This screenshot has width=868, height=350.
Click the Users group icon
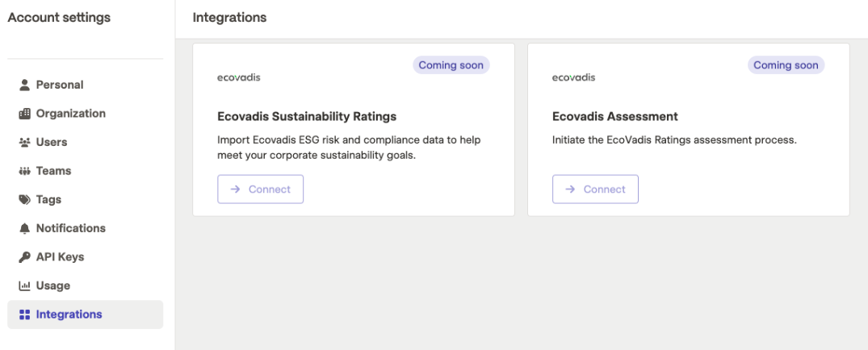24,142
